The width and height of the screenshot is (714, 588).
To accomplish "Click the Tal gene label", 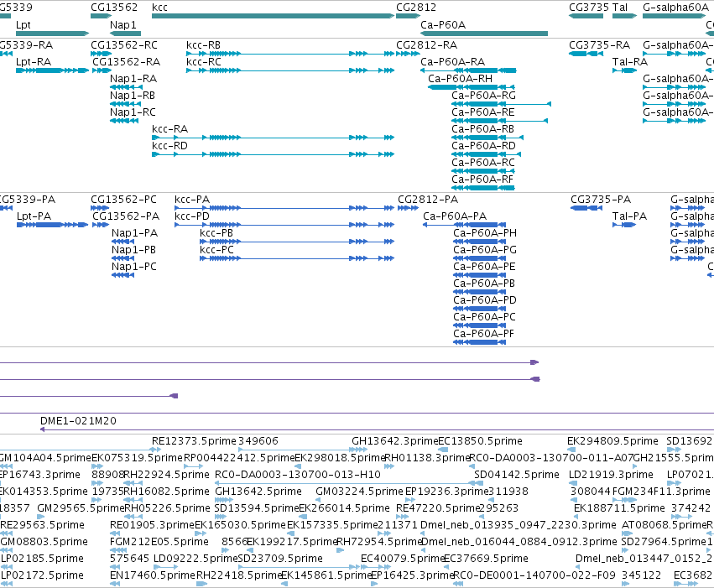I will coord(620,8).
